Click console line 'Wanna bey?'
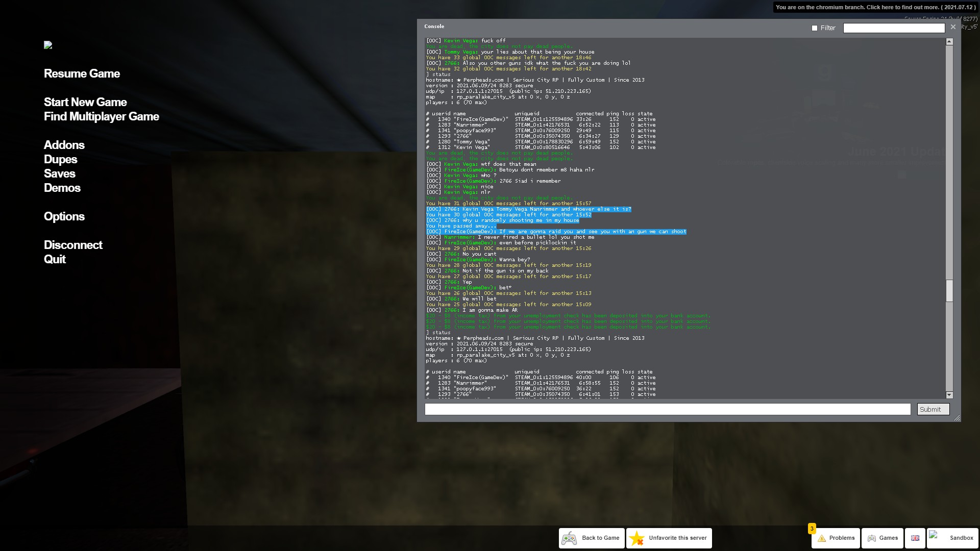980x551 pixels. point(478,260)
